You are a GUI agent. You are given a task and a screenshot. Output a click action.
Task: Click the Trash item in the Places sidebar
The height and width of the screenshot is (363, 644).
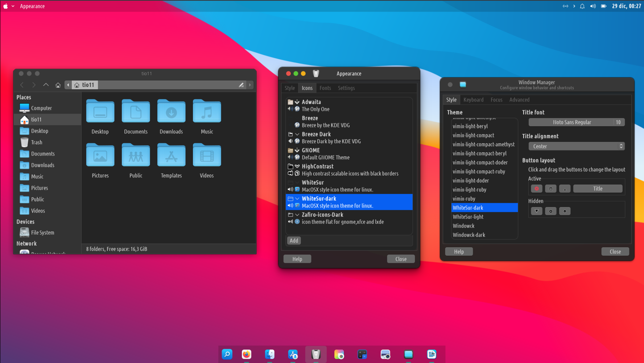(37, 143)
